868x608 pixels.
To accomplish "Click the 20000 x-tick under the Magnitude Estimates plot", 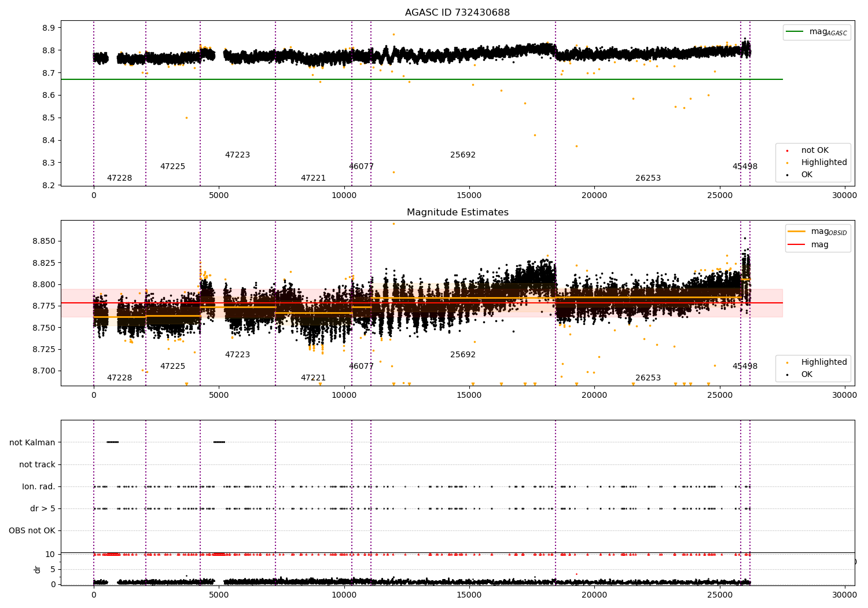I will click(x=594, y=395).
